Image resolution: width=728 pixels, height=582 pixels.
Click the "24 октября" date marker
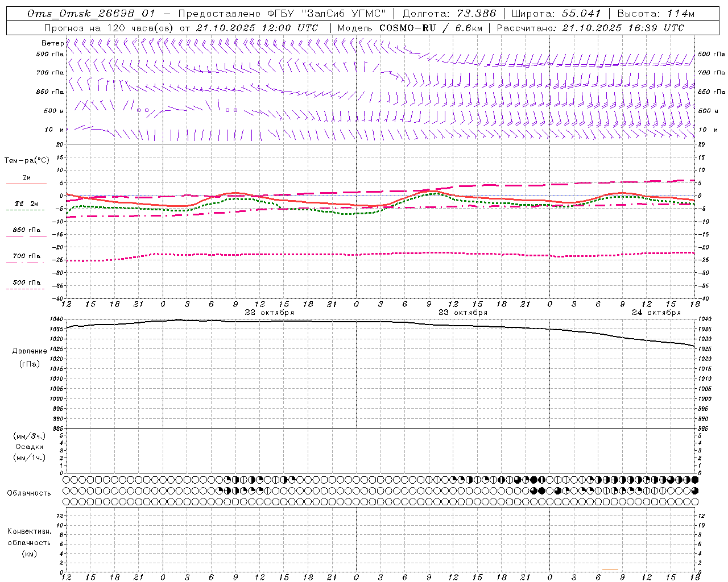pyautogui.click(x=656, y=313)
